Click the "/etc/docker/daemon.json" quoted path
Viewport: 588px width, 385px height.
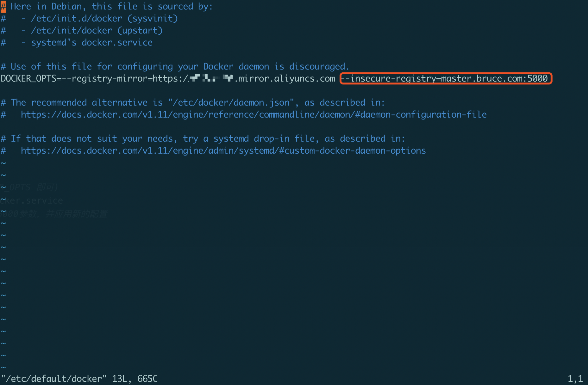point(231,103)
